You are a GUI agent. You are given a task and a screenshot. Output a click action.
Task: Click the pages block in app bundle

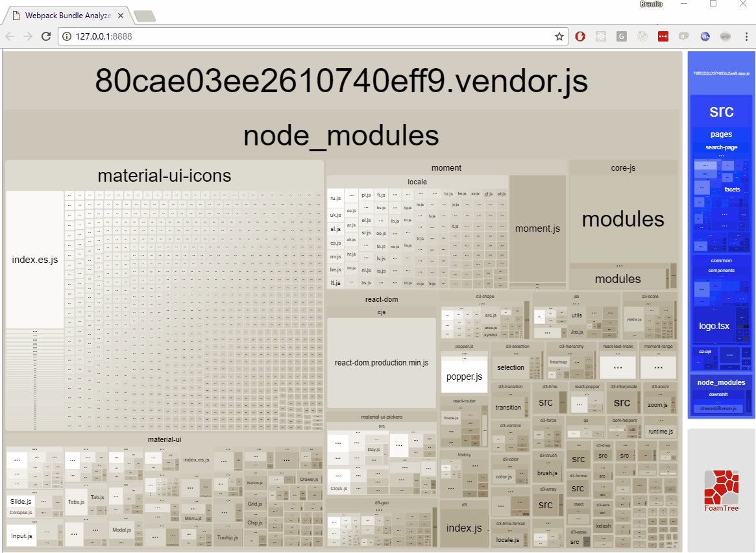point(722,134)
